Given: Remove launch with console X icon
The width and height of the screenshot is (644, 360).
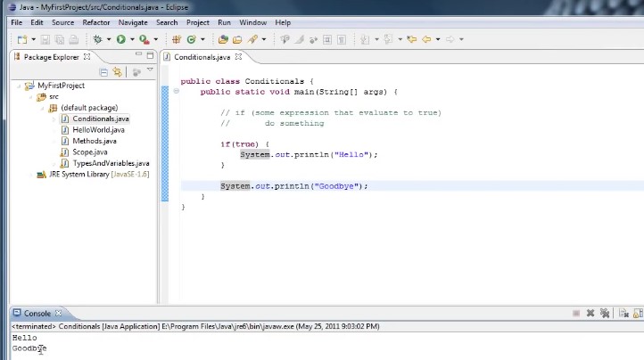Looking at the screenshot, I should 590,313.
